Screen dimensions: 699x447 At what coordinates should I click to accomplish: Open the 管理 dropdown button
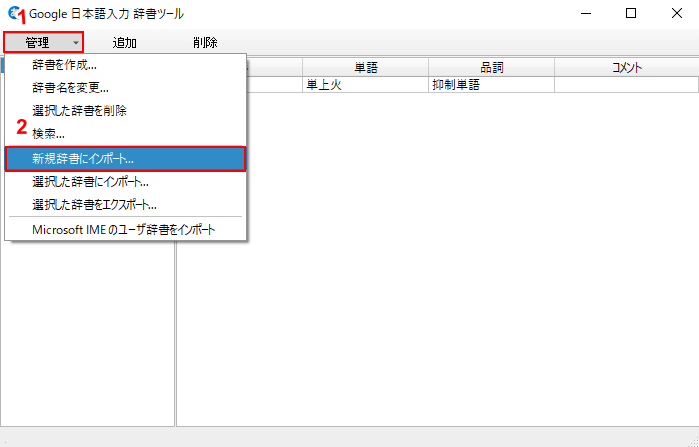pos(44,42)
